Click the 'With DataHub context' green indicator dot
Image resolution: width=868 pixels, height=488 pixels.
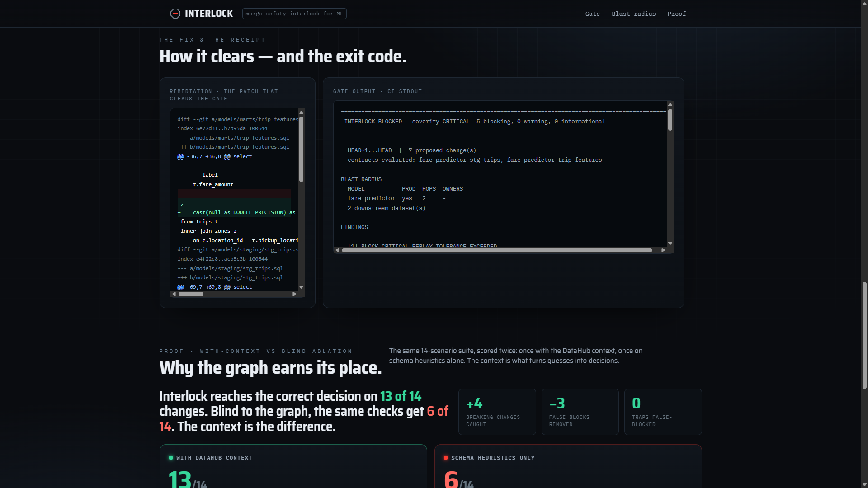pyautogui.click(x=171, y=458)
